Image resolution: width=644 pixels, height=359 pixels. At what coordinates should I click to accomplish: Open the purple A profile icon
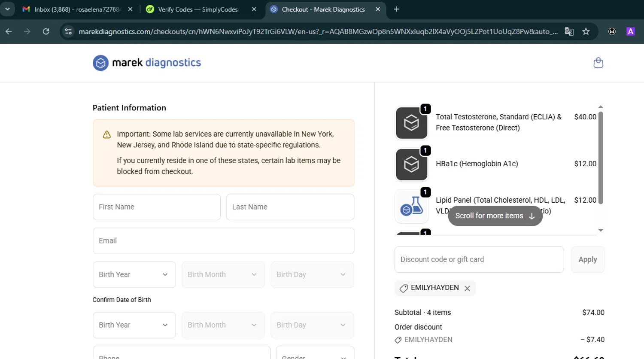click(x=630, y=31)
